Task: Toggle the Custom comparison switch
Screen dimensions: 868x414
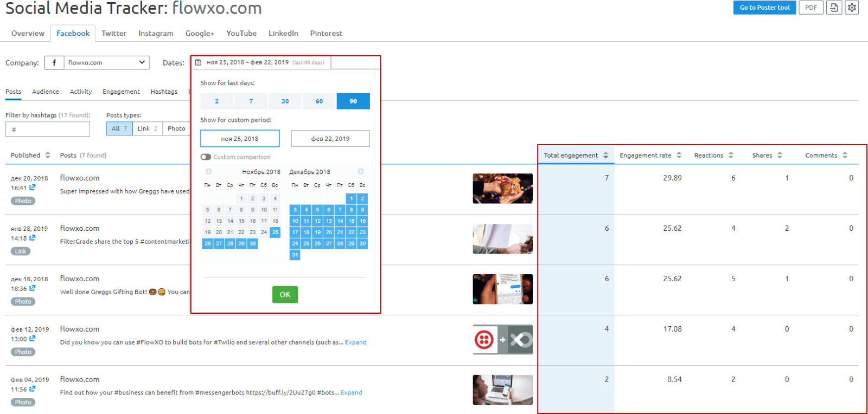Action: coord(206,157)
